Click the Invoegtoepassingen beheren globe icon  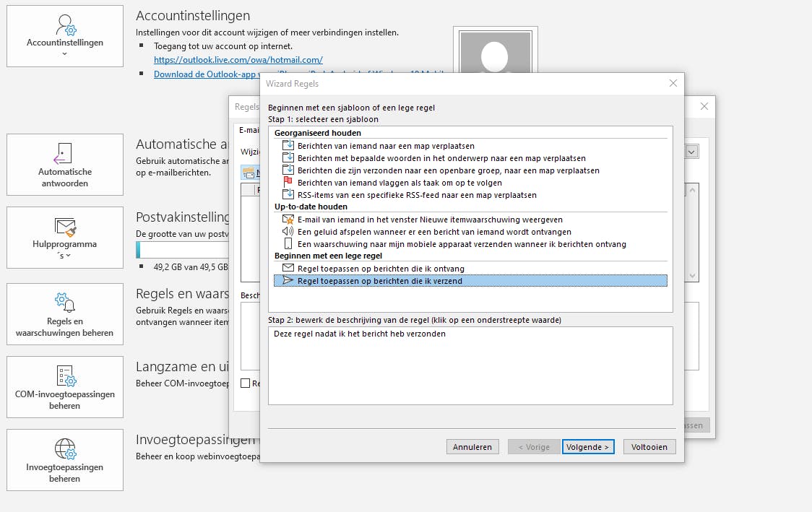click(x=65, y=449)
